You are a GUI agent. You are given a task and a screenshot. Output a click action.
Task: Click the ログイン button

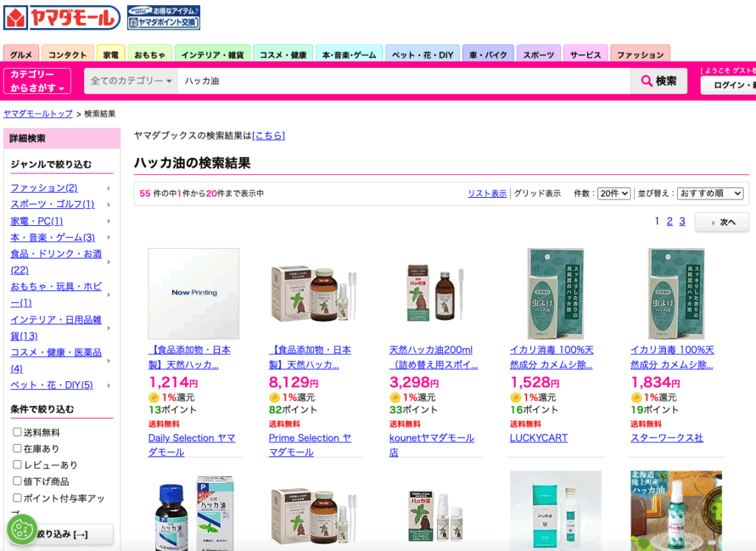pyautogui.click(x=728, y=85)
